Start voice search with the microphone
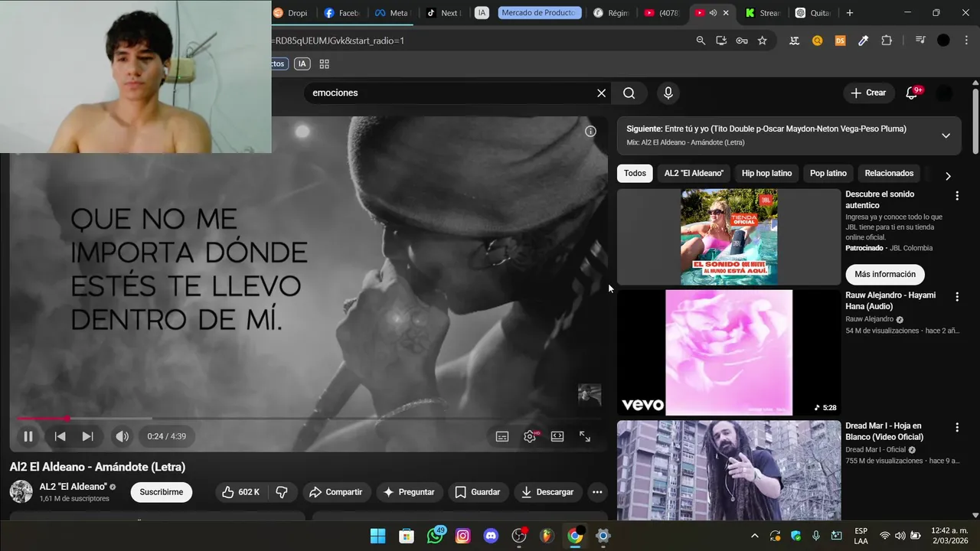980x551 pixels. [x=668, y=93]
